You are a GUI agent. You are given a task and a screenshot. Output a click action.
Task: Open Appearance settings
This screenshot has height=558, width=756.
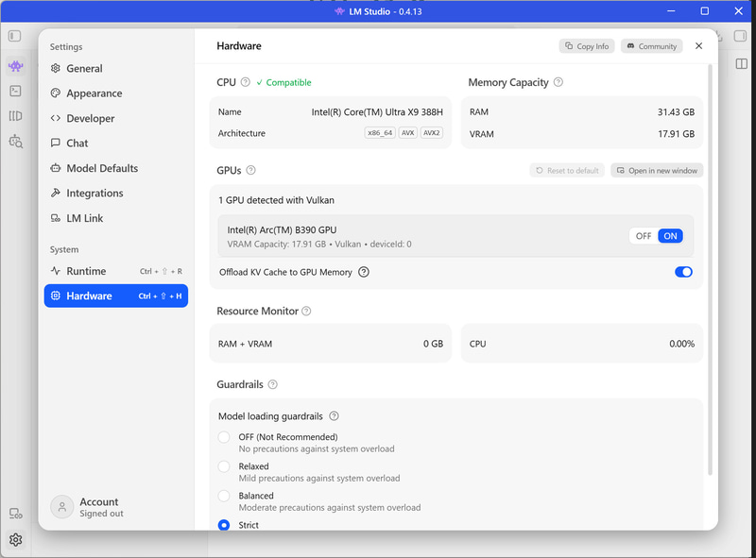click(115, 93)
